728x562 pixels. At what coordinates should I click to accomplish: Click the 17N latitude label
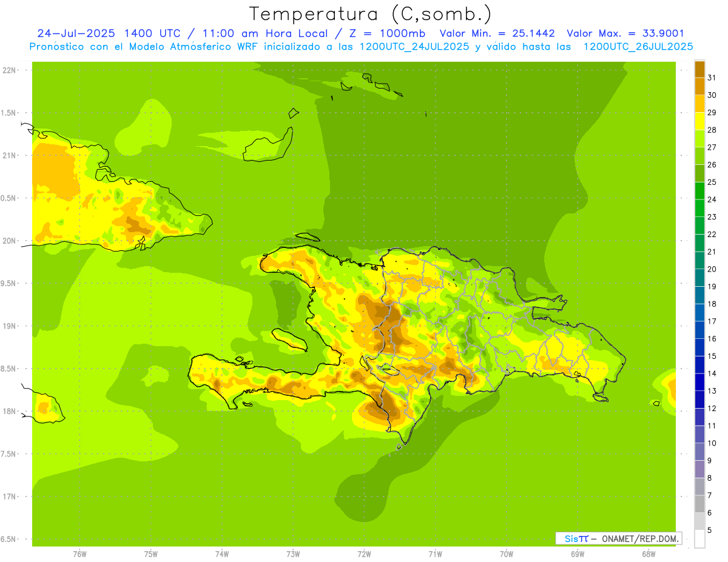pos(8,497)
